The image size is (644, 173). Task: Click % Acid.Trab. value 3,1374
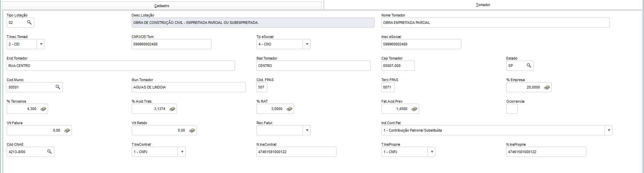(x=159, y=109)
